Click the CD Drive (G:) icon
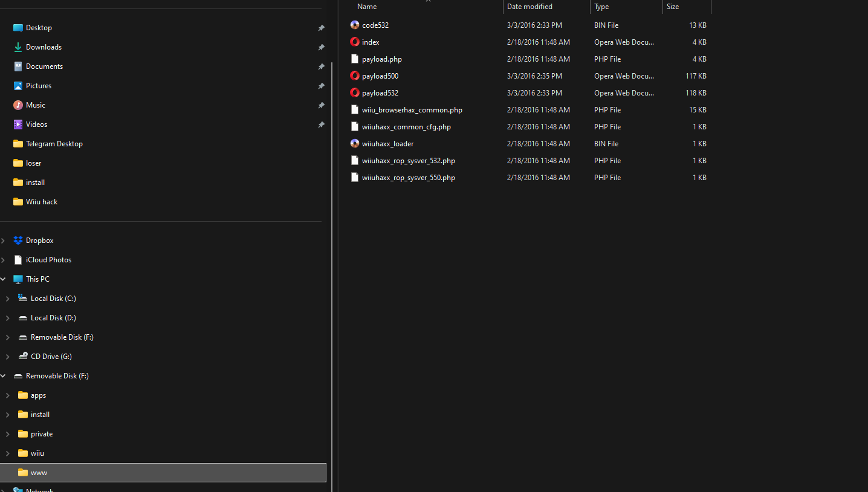The width and height of the screenshot is (868, 492). click(23, 357)
